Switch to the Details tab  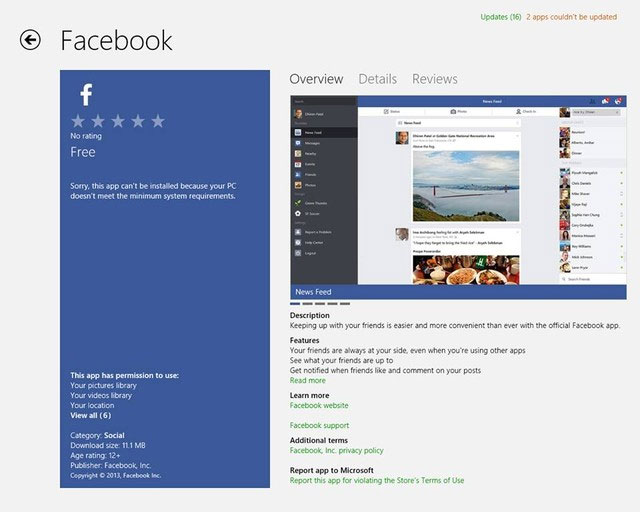coord(378,79)
